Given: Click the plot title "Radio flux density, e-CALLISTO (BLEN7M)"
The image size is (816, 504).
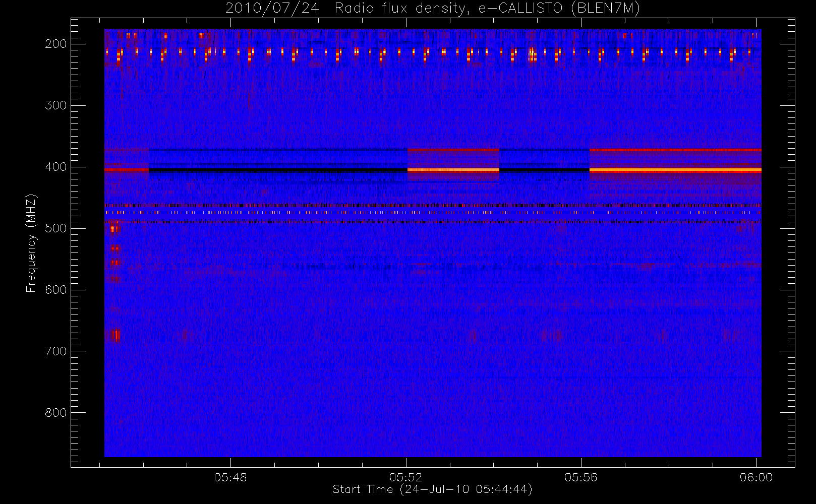Looking at the screenshot, I should coord(487,8).
